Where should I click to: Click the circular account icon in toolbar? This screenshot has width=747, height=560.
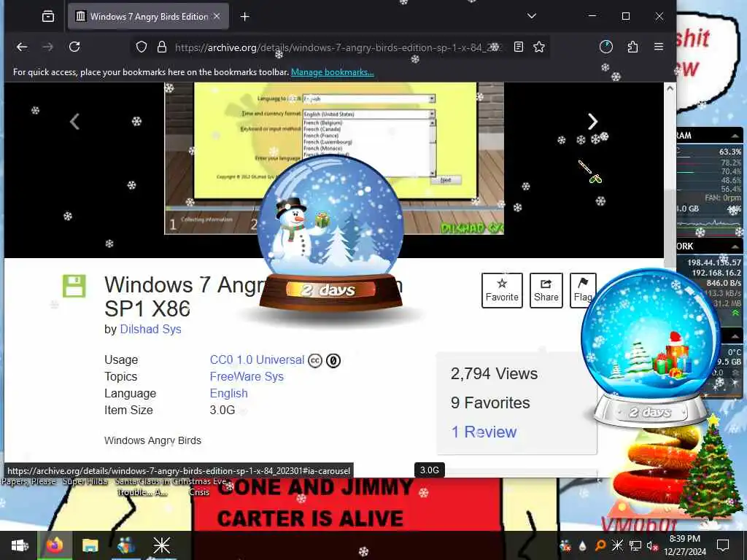pos(606,47)
